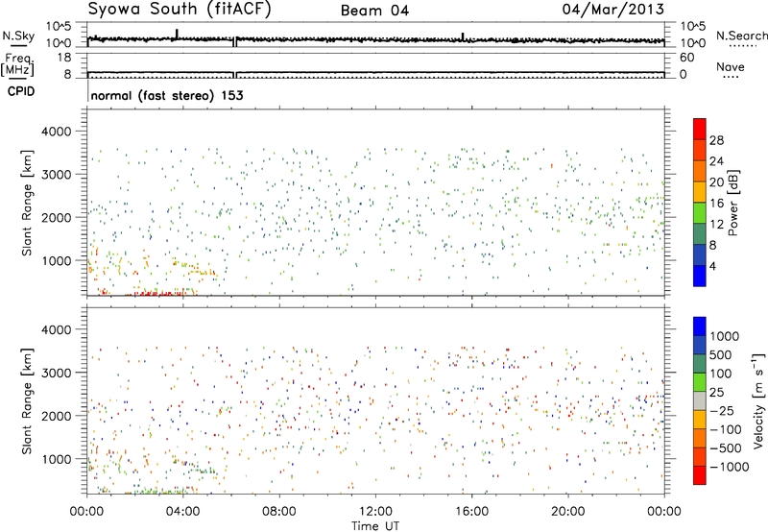Click the 'N.Search' legend label
The image size is (768, 532).
pos(741,36)
